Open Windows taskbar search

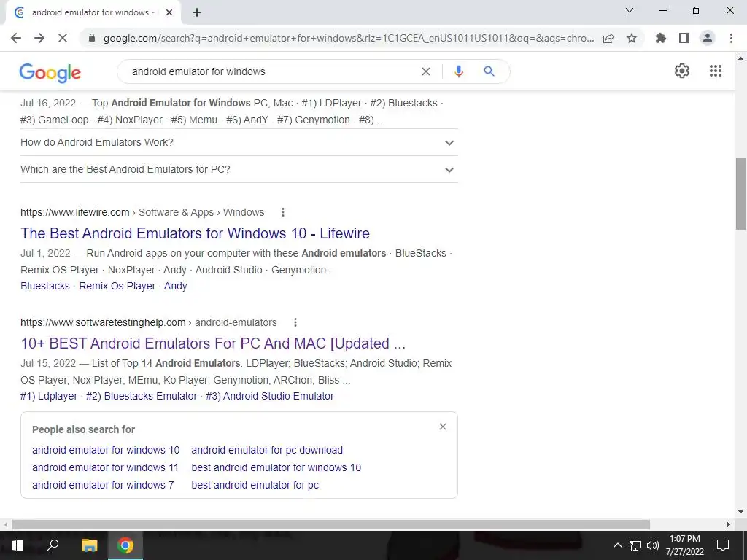pyautogui.click(x=53, y=545)
